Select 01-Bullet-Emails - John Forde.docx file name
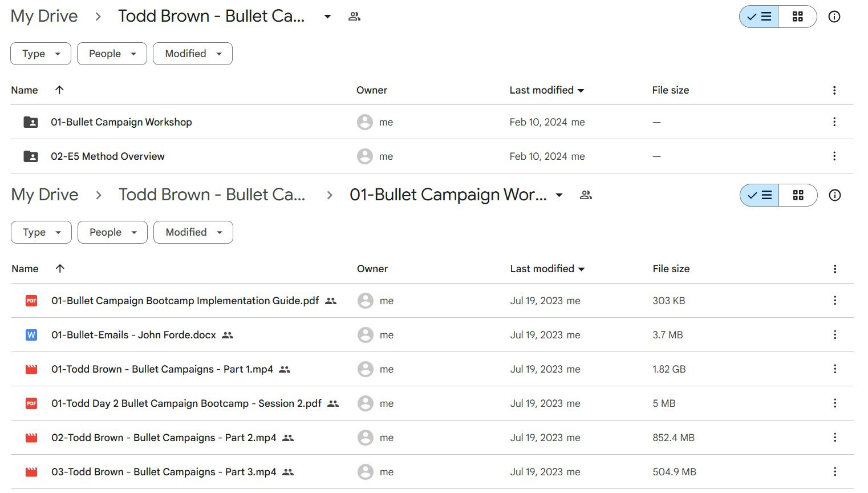The width and height of the screenshot is (868, 493). pos(133,335)
